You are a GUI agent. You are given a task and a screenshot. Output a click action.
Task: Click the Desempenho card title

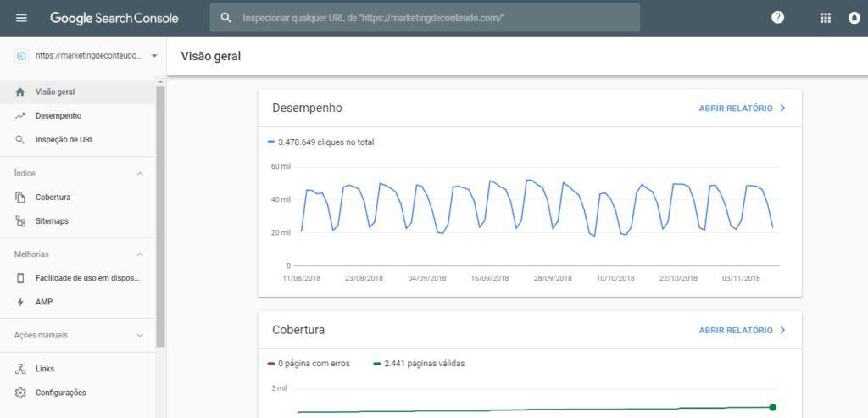click(x=307, y=108)
